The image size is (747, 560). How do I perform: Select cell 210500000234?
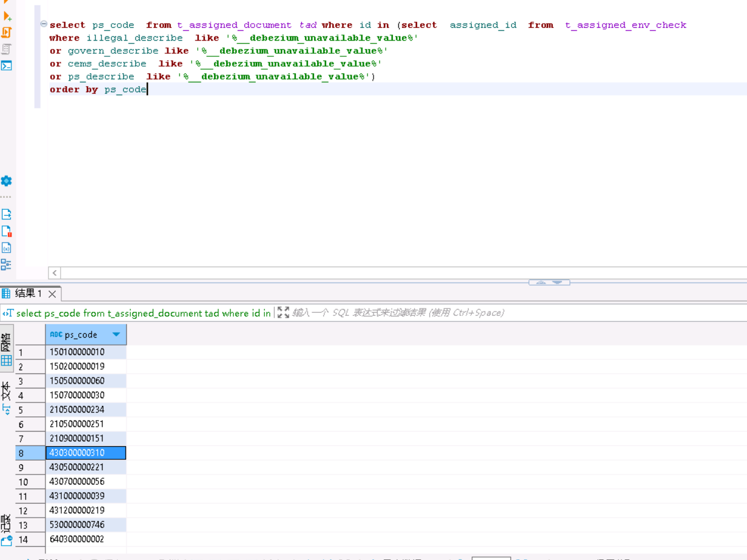86,410
